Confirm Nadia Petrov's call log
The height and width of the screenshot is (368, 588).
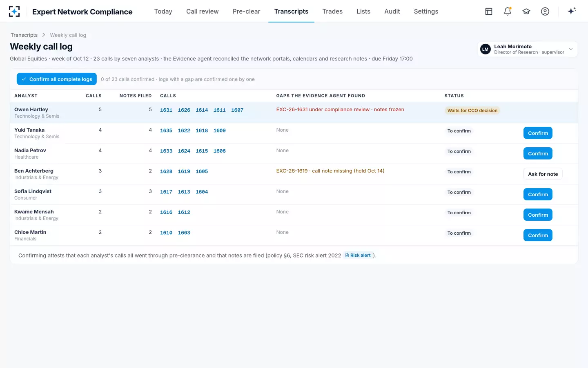(538, 153)
